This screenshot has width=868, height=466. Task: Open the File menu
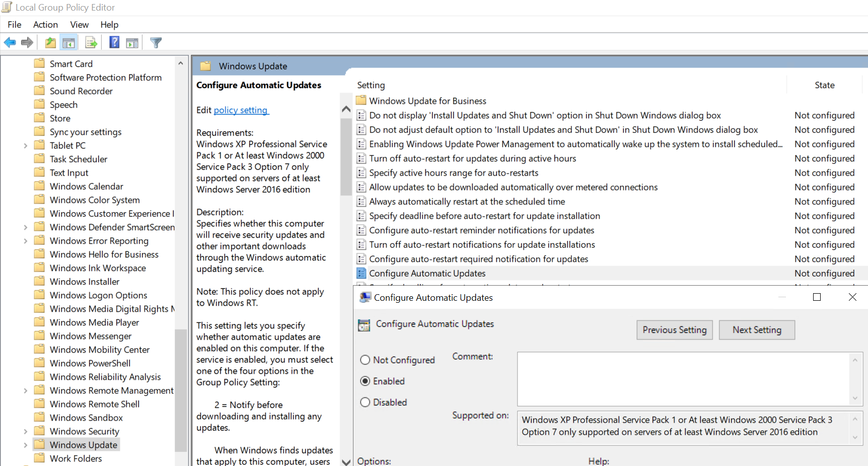(x=15, y=25)
